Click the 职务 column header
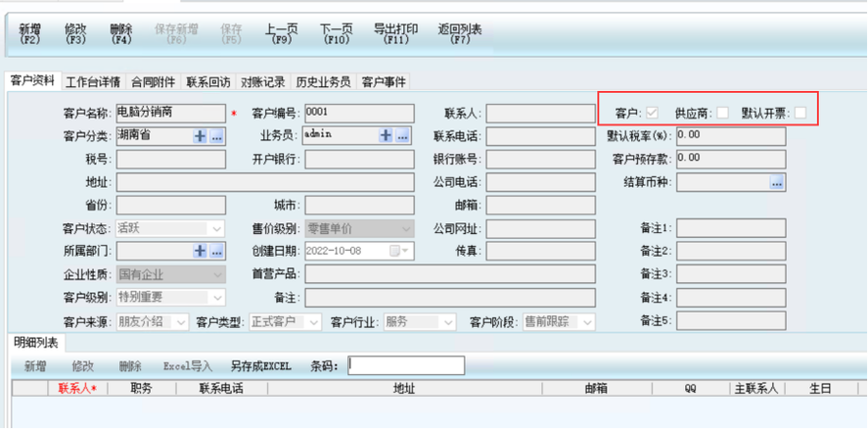The height and width of the screenshot is (429, 868). tap(142, 389)
